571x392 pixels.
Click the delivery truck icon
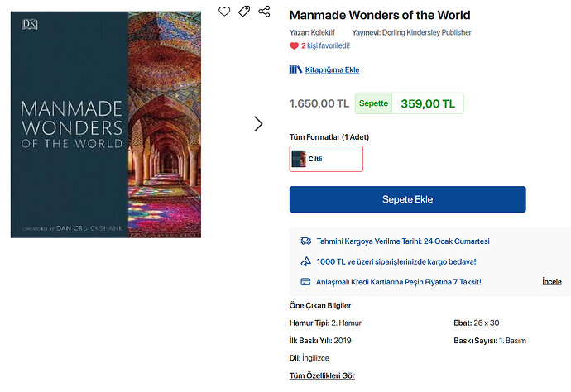click(305, 241)
